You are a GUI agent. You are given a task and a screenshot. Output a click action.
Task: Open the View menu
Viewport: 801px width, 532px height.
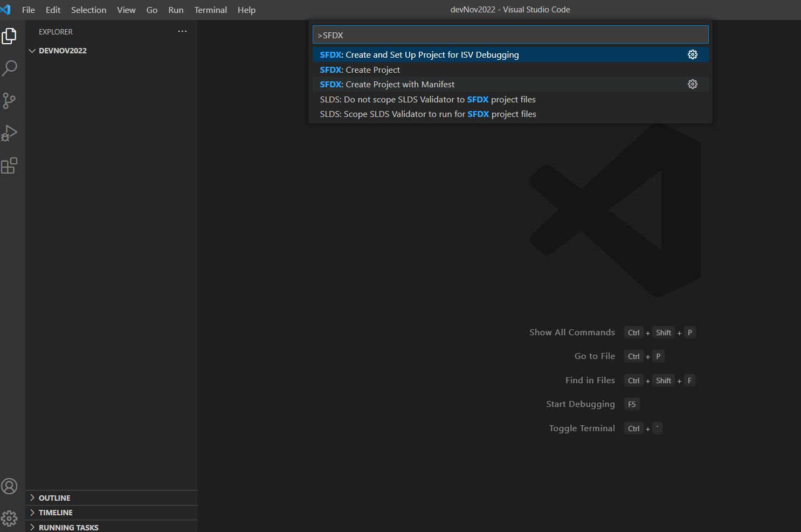click(126, 10)
